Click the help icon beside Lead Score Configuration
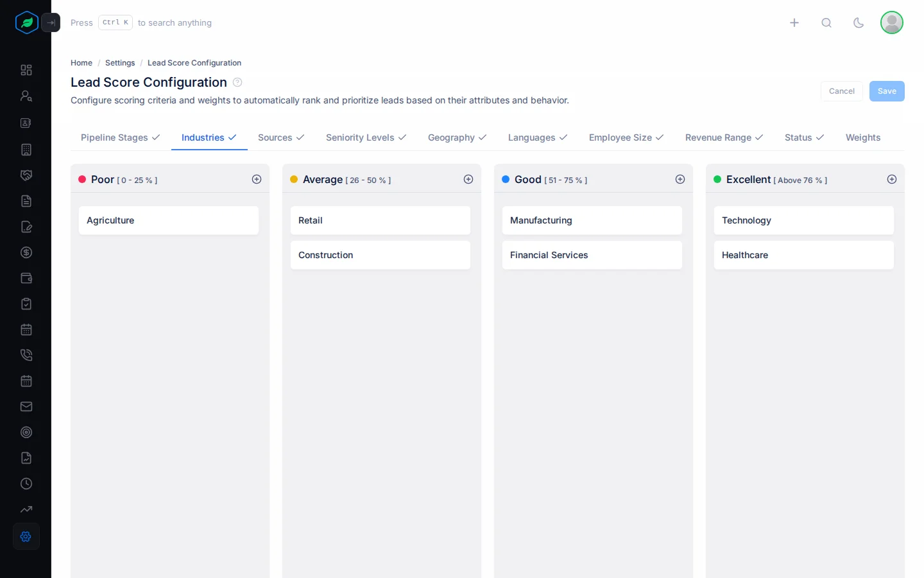The image size is (924, 578). tap(237, 82)
